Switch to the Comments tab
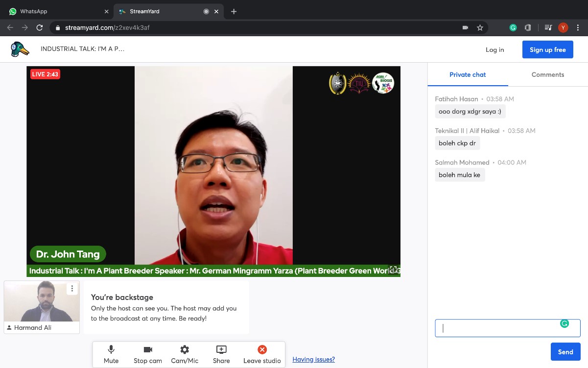Viewport: 588px width, 368px height. tap(547, 75)
